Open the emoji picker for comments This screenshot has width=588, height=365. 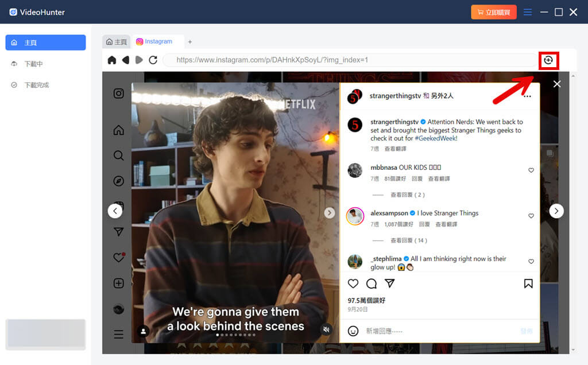point(353,331)
